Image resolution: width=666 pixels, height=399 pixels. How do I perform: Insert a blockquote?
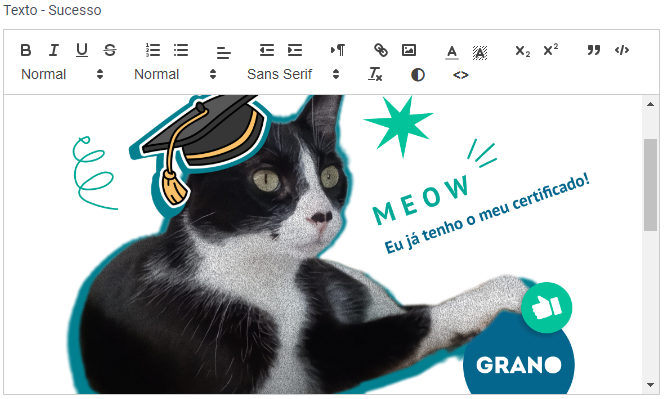tap(594, 50)
